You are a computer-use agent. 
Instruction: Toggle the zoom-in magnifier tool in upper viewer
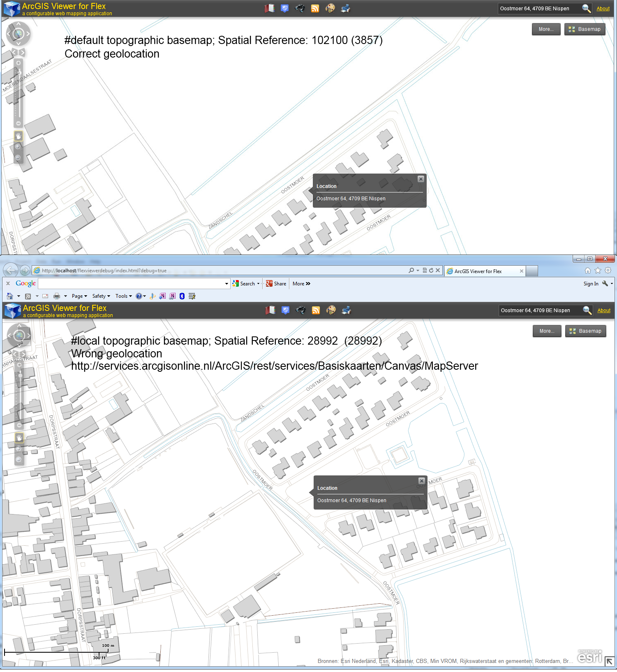(x=18, y=147)
